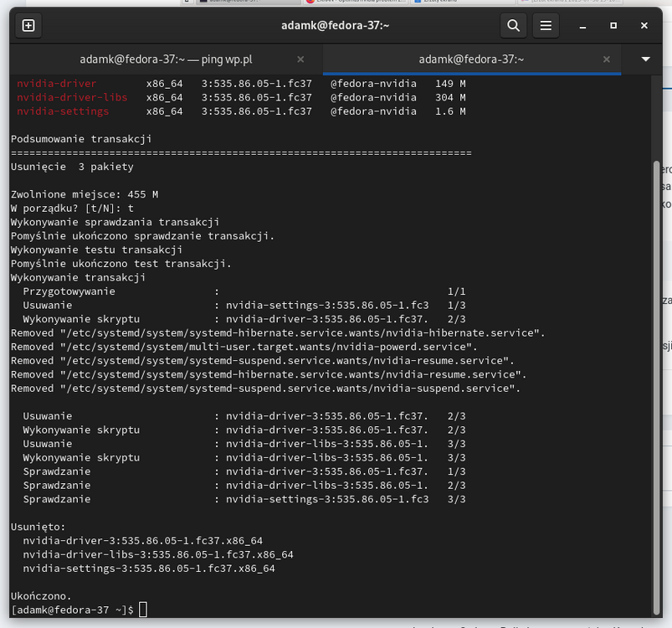The image size is (672, 628).
Task: Open a new terminal tab with plus icon
Action: click(28, 26)
